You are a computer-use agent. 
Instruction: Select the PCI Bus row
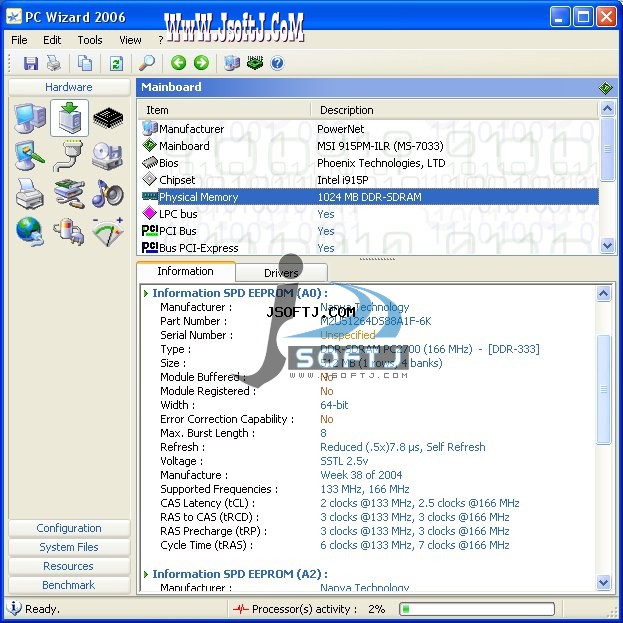[x=370, y=231]
